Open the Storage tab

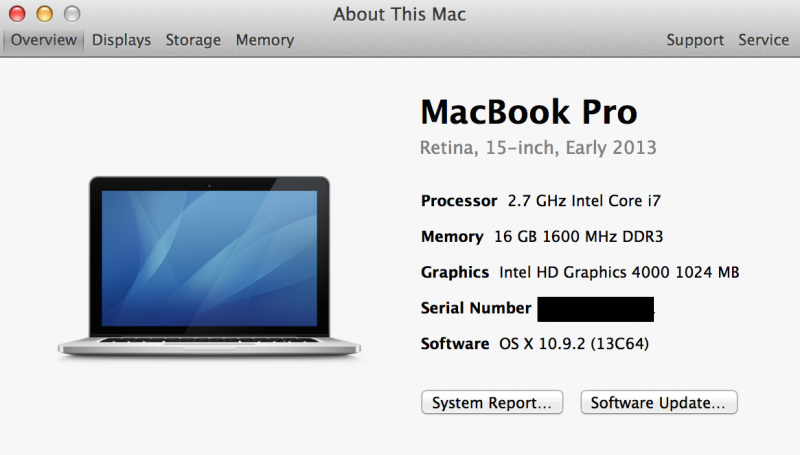pyautogui.click(x=193, y=40)
